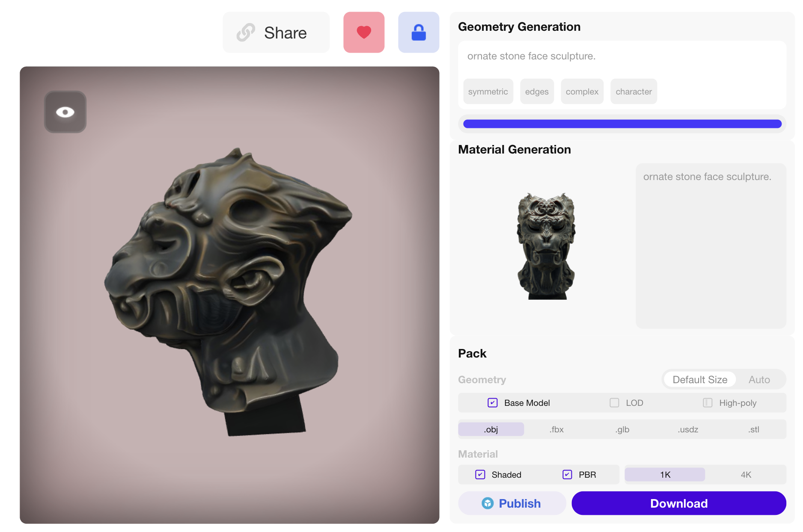The width and height of the screenshot is (803, 532).
Task: Choose the .stl export format
Action: pyautogui.click(x=754, y=429)
